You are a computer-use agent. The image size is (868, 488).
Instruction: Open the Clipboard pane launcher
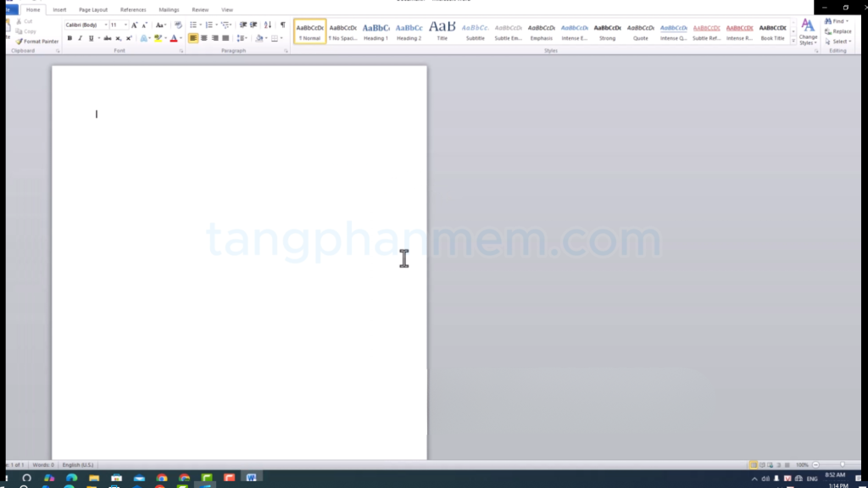(58, 51)
